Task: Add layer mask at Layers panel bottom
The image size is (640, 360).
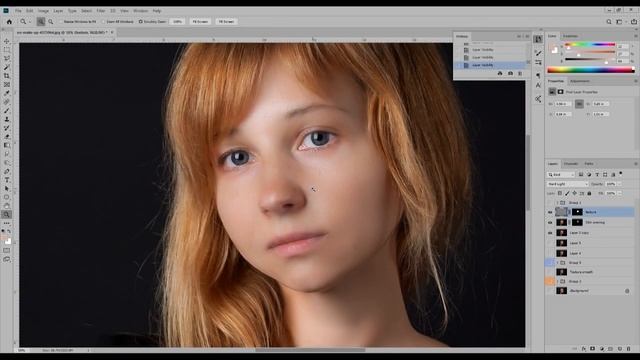Action: click(593, 349)
